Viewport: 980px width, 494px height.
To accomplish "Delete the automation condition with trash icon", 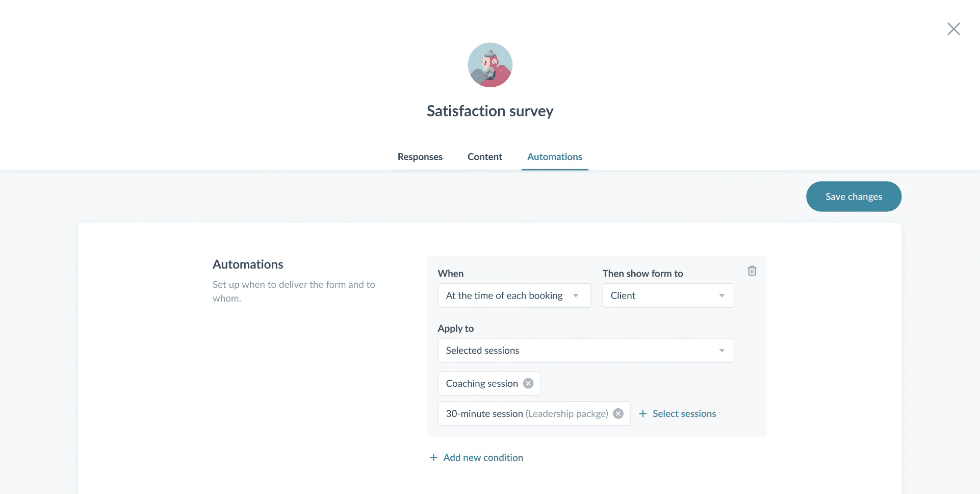I will coord(752,271).
